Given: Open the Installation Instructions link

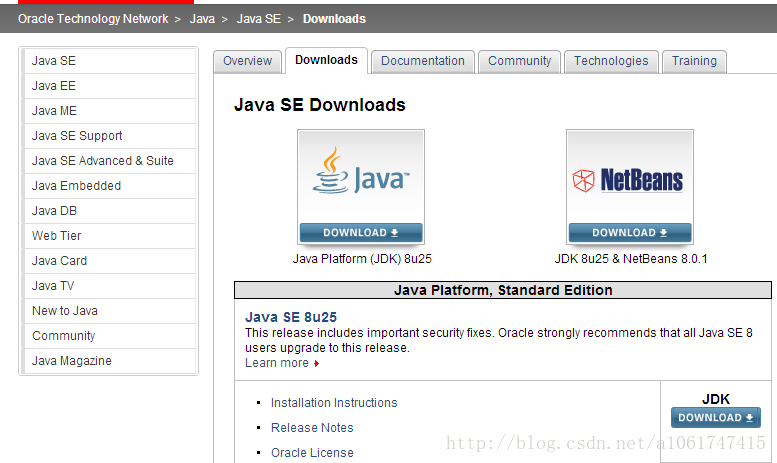Looking at the screenshot, I should click(x=334, y=403).
